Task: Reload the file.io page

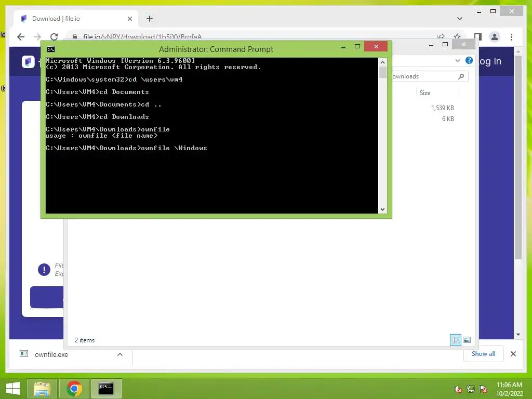Action: pos(54,37)
